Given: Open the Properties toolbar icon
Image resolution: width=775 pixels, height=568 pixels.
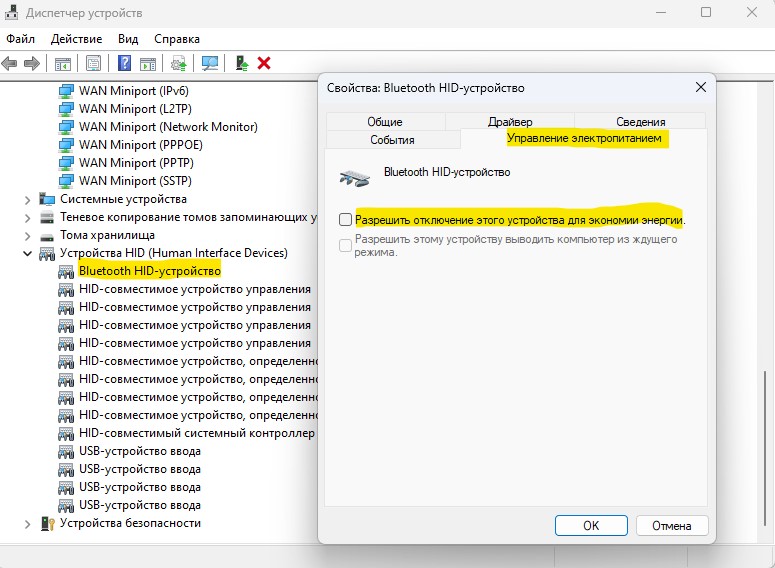Looking at the screenshot, I should tap(93, 63).
